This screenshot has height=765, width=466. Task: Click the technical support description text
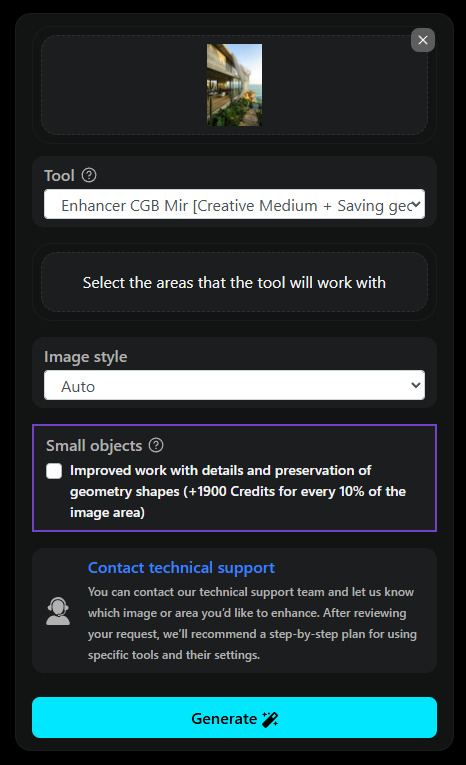252,623
